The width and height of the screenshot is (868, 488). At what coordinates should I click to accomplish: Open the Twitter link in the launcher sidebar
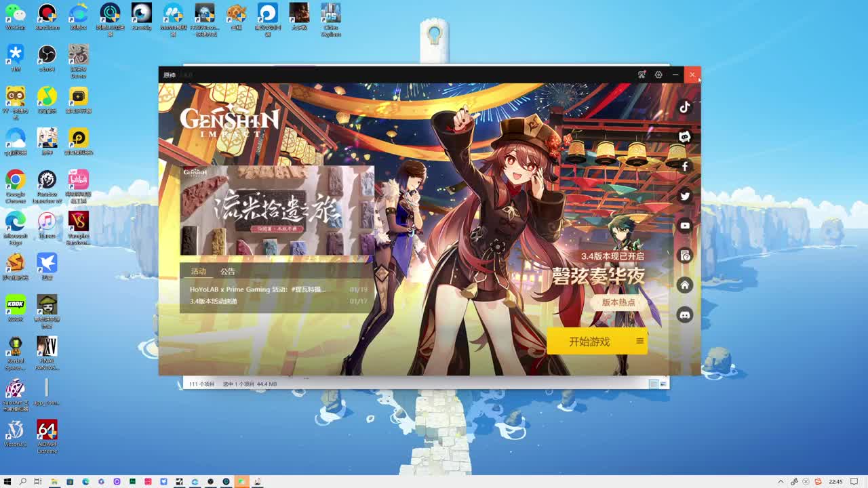coord(685,196)
